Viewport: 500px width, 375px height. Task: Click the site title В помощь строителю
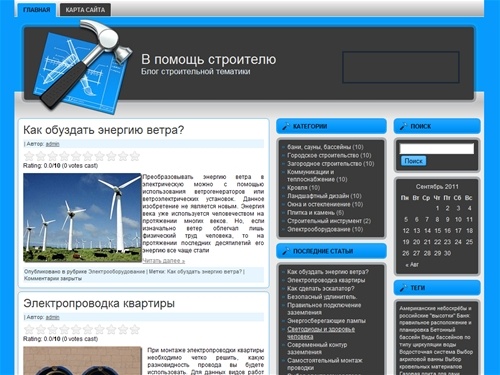[209, 59]
